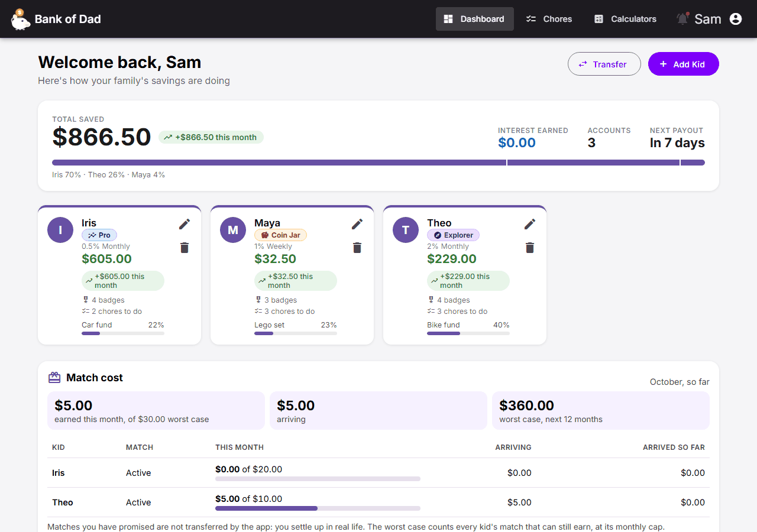Click Maya's '3 chores to do' text

289,312
